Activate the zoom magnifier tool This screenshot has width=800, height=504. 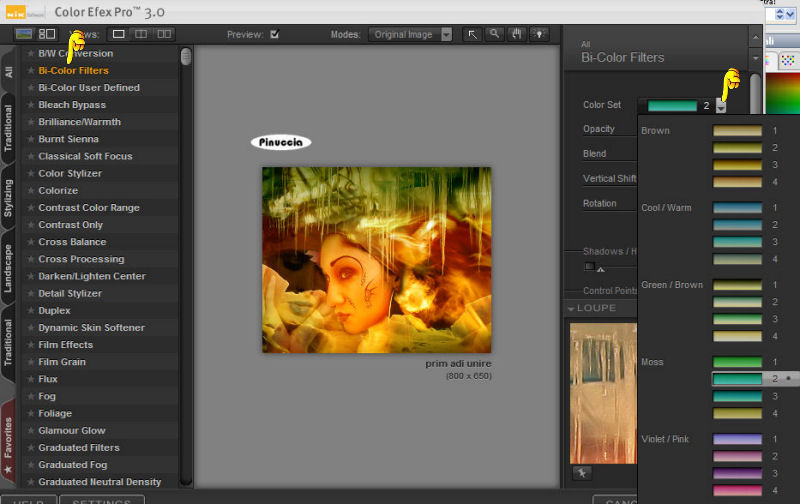pos(495,34)
